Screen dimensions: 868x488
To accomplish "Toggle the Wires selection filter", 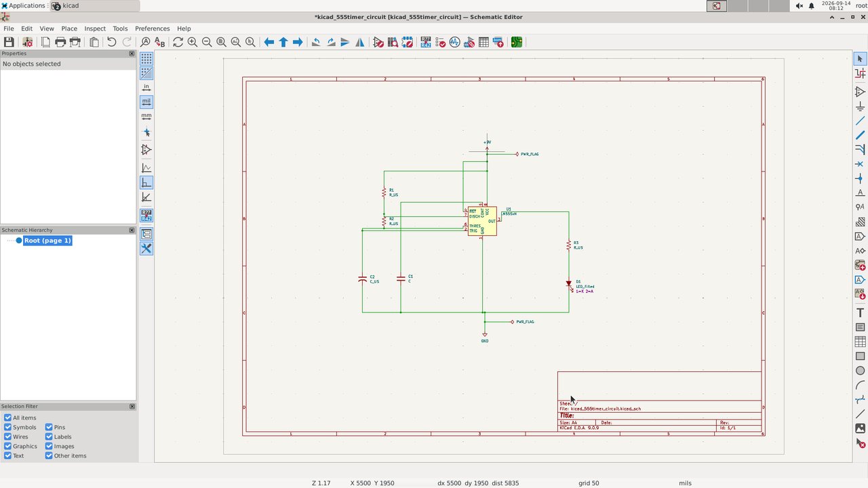I will (x=8, y=436).
